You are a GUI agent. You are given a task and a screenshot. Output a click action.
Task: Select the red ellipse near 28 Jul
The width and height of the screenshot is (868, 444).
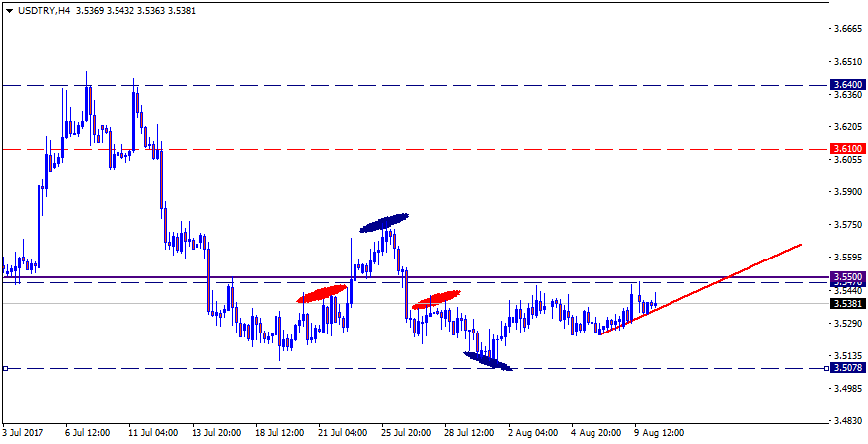[x=436, y=300]
